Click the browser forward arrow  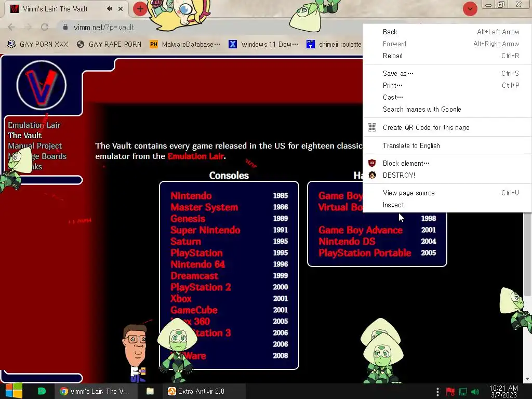pos(28,27)
